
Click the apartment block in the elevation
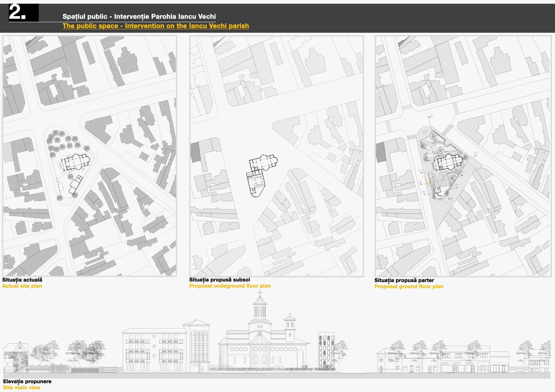coord(154,350)
